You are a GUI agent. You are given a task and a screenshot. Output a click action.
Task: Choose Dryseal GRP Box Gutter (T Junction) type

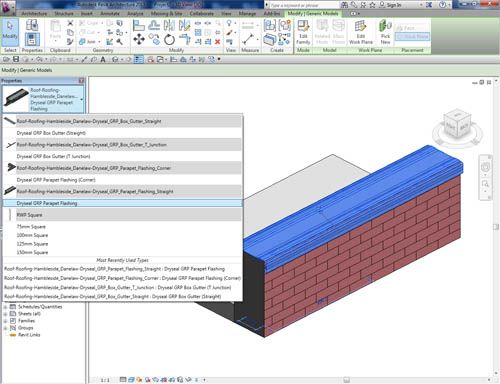coord(122,156)
